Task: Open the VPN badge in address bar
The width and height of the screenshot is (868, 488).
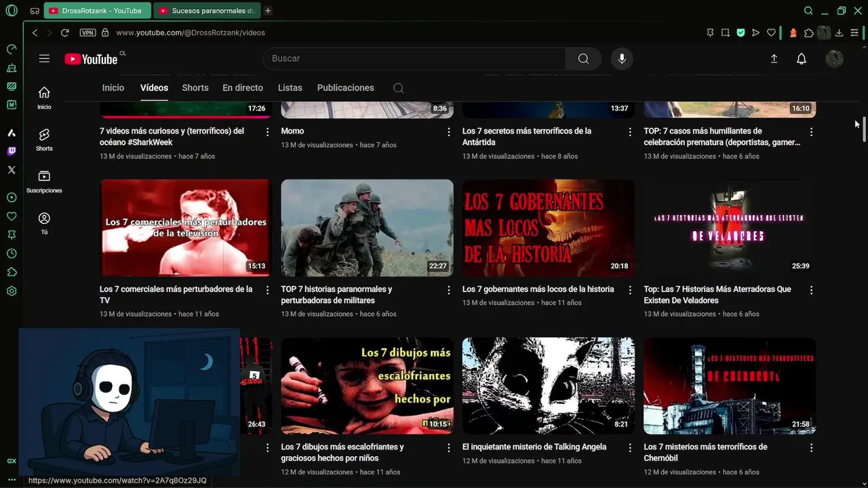Action: click(87, 33)
